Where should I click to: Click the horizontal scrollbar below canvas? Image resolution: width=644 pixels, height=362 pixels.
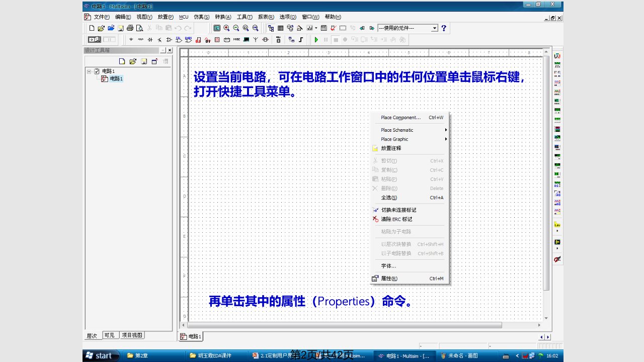[345, 325]
